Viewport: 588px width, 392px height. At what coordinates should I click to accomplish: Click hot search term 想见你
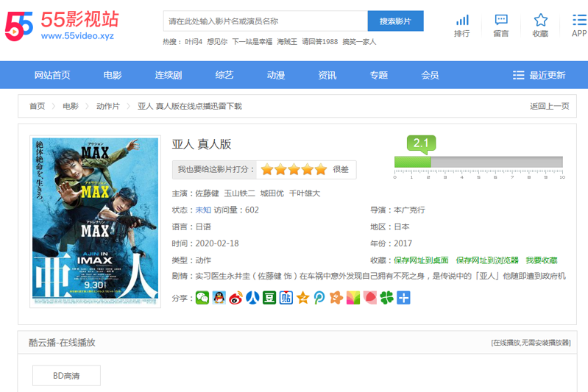[x=217, y=42]
